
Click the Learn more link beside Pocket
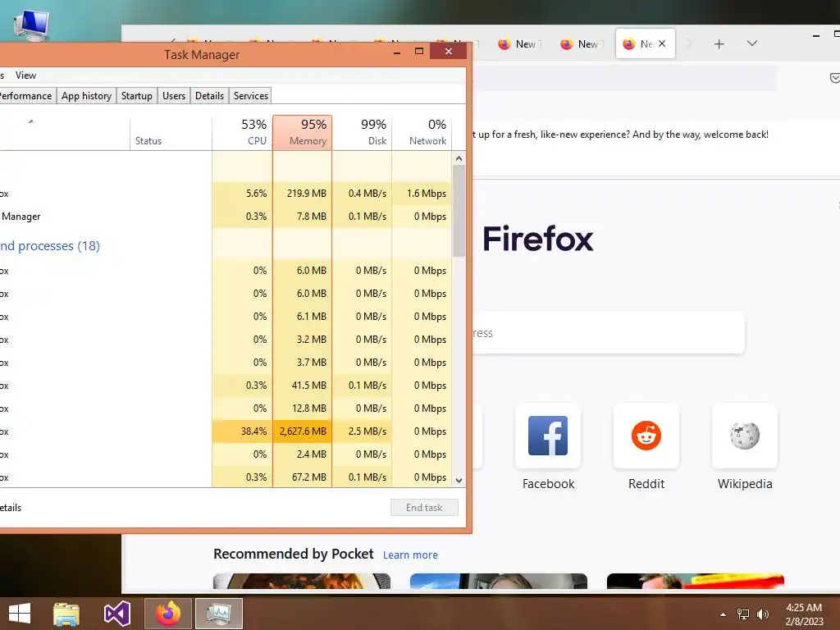410,555
